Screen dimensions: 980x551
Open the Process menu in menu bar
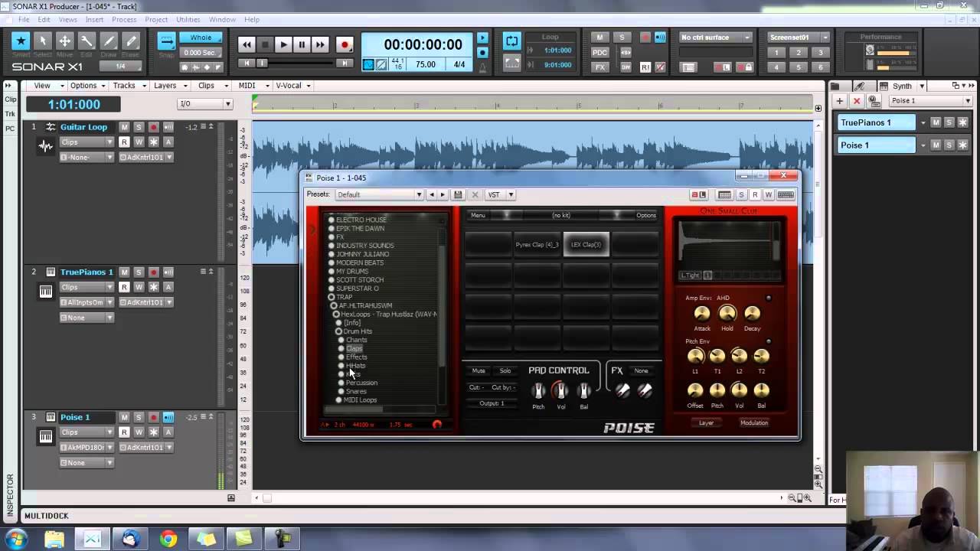[x=123, y=19]
